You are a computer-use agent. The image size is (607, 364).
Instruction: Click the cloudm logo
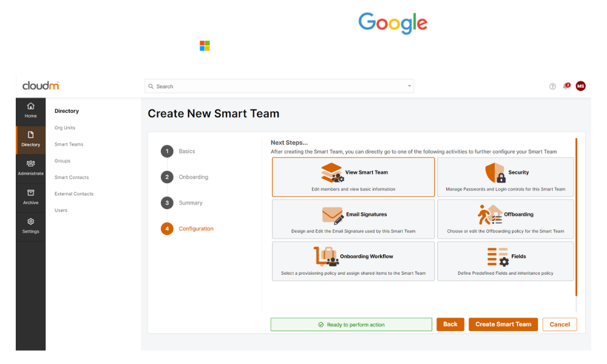pyautogui.click(x=40, y=86)
